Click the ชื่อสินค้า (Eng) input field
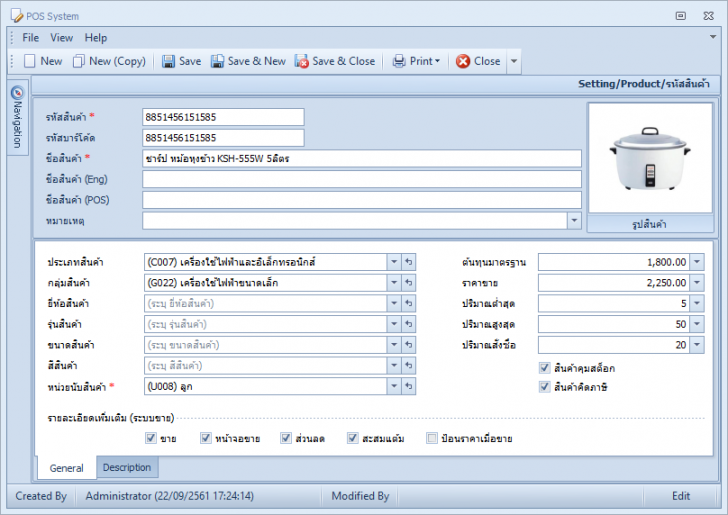The image size is (728, 515). coord(362,179)
